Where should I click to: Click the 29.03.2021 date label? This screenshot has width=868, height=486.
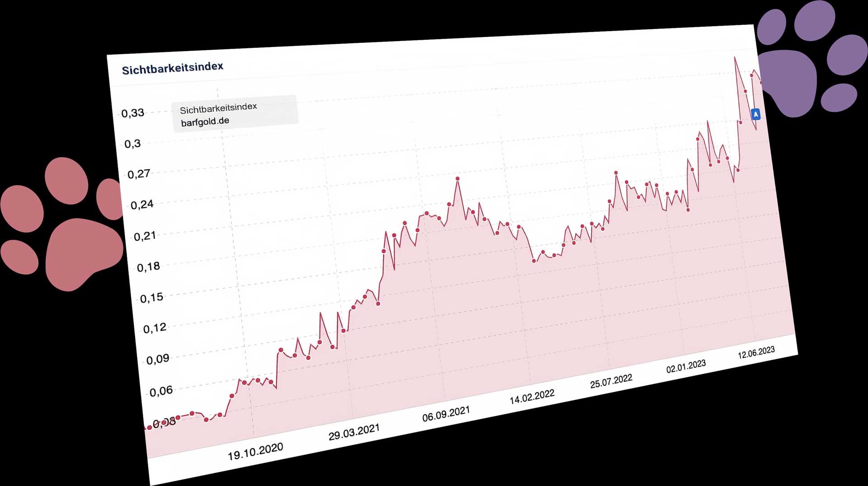pyautogui.click(x=354, y=432)
